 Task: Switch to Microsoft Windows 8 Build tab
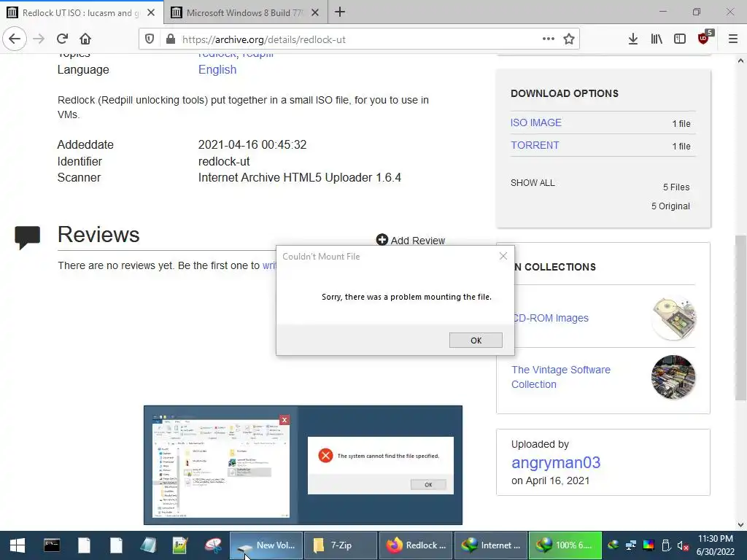coord(246,13)
